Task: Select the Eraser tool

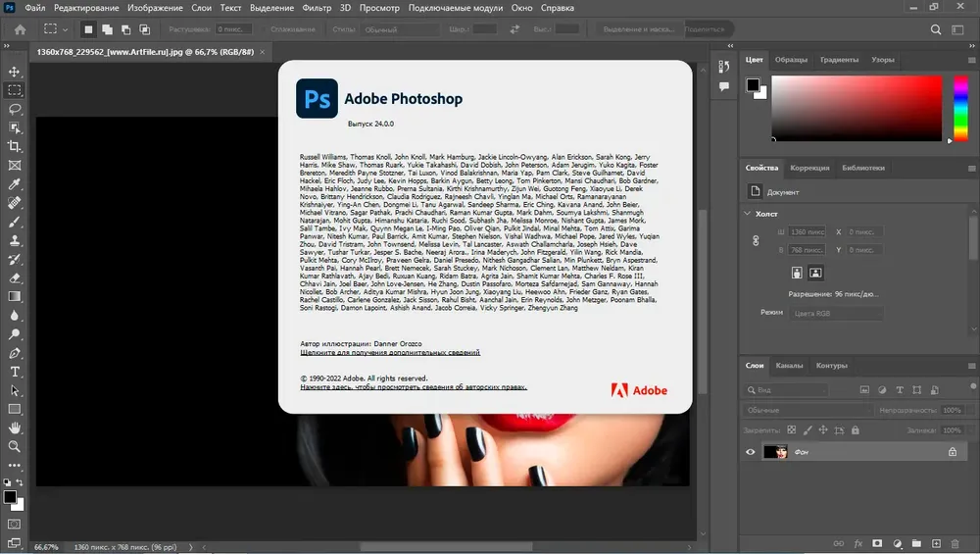Action: 15,277
